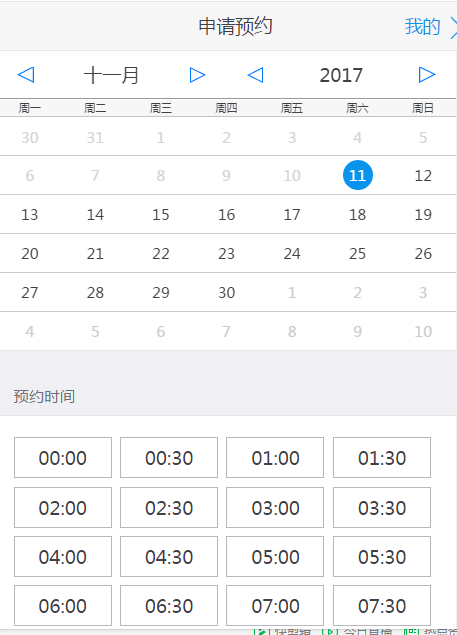Pick the 03:00 time slot

click(275, 507)
